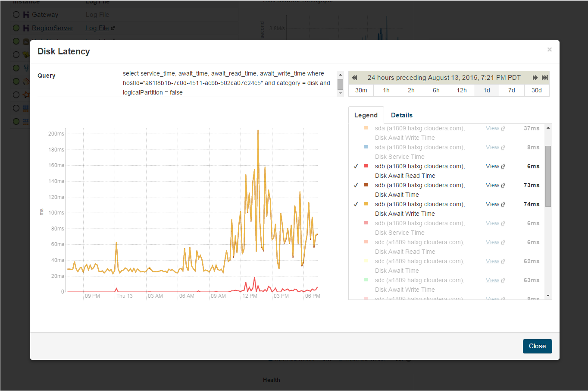Jump to current time arrow

pos(545,78)
